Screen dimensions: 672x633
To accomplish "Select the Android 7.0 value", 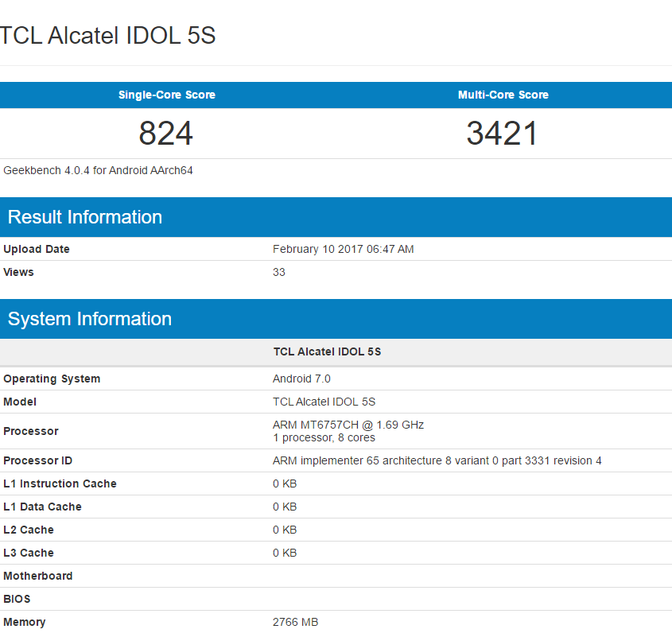I will click(x=301, y=379).
